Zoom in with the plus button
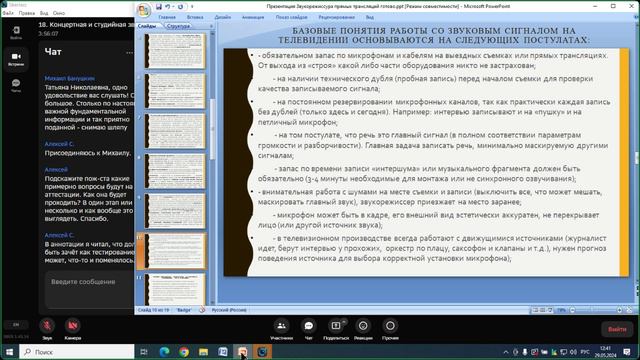 [620, 310]
